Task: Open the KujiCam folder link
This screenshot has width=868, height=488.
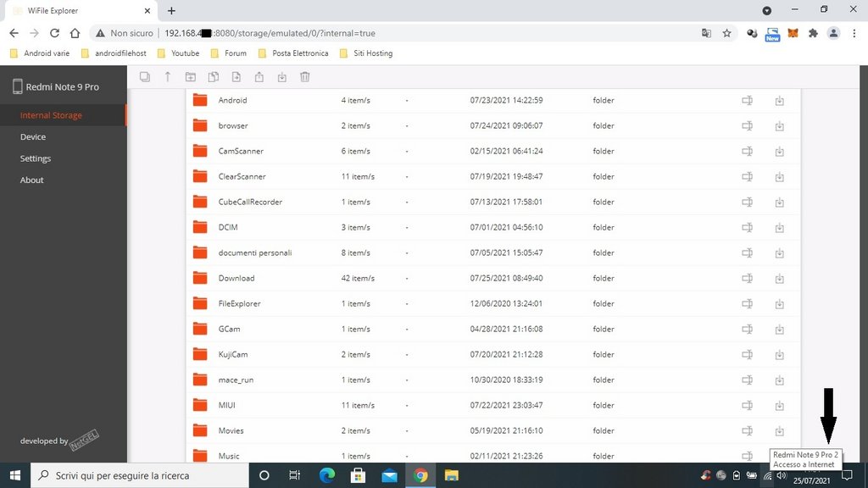Action: tap(233, 355)
